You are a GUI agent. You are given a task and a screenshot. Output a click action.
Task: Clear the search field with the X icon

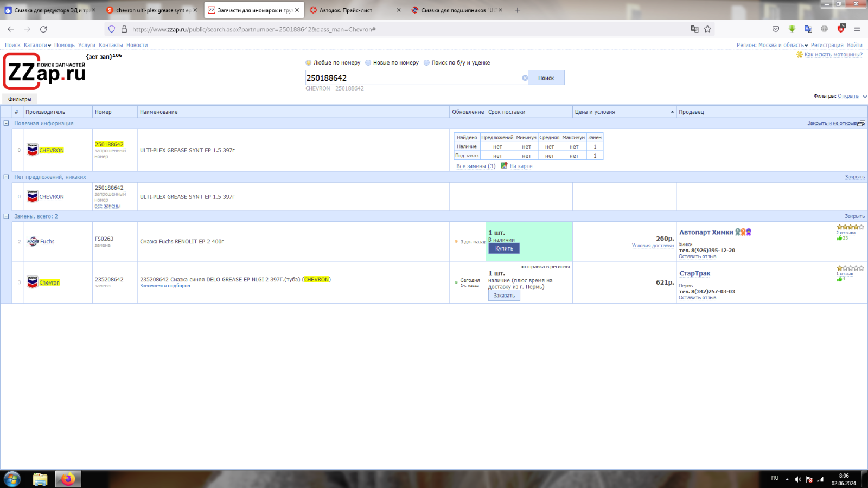pyautogui.click(x=525, y=78)
